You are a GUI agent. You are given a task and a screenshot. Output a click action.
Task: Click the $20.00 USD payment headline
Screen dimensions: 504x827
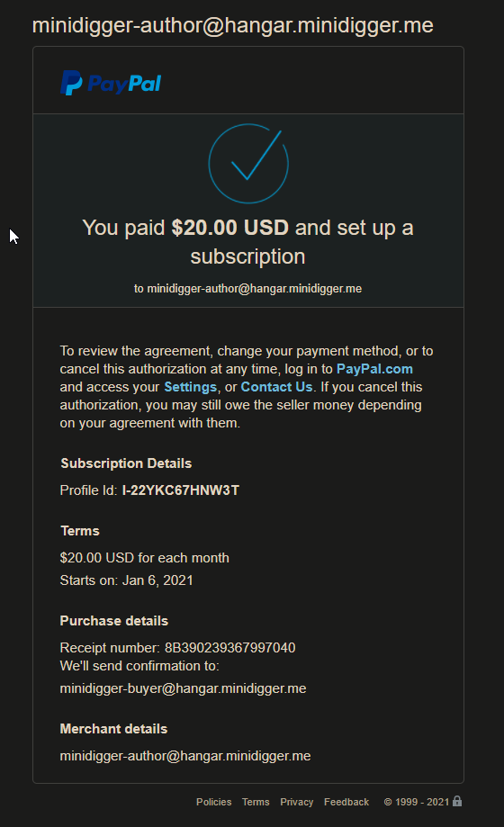click(248, 242)
